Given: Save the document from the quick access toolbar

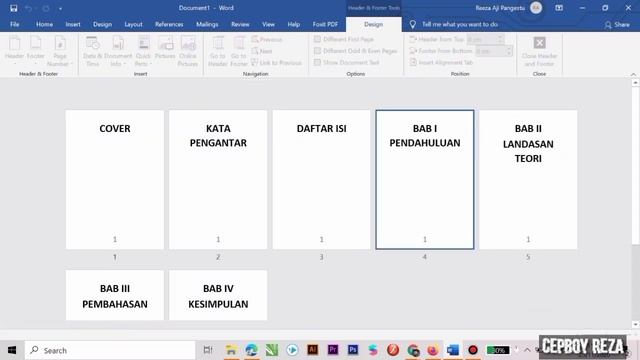Looking at the screenshot, I should (13, 8).
